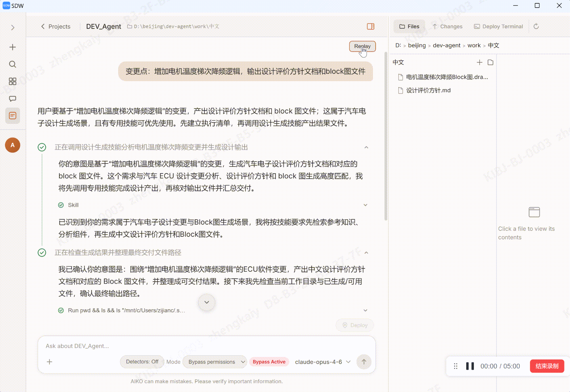The image size is (570, 392).
Task: Toggle the Detectors: Off pill
Action: point(142,362)
